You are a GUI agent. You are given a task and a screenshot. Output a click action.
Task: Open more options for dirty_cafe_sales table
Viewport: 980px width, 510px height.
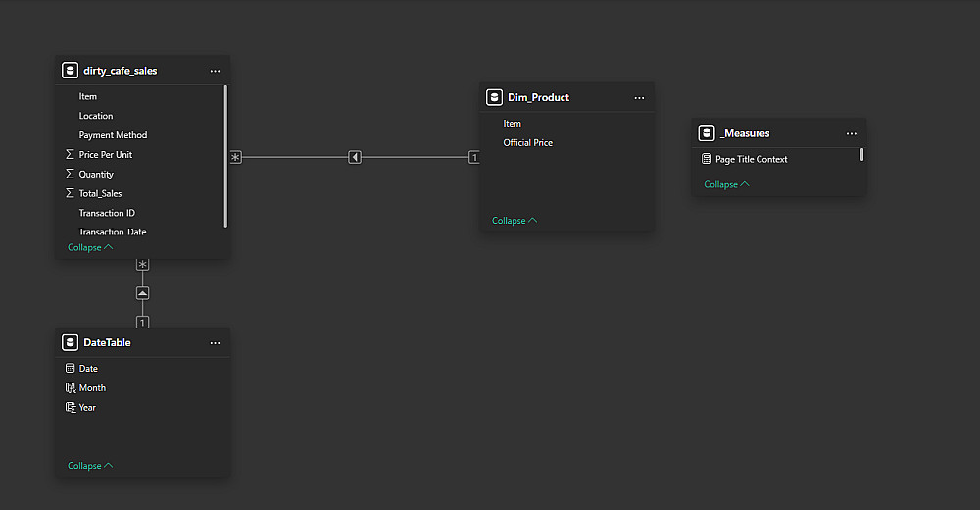click(x=215, y=71)
